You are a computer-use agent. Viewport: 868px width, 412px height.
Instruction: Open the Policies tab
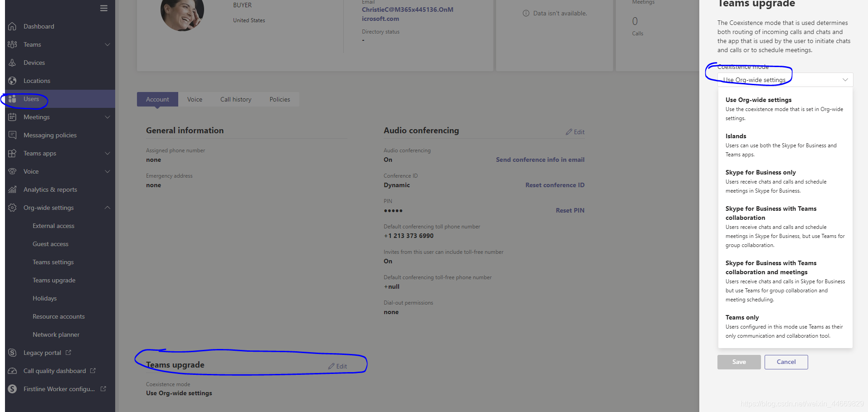280,99
